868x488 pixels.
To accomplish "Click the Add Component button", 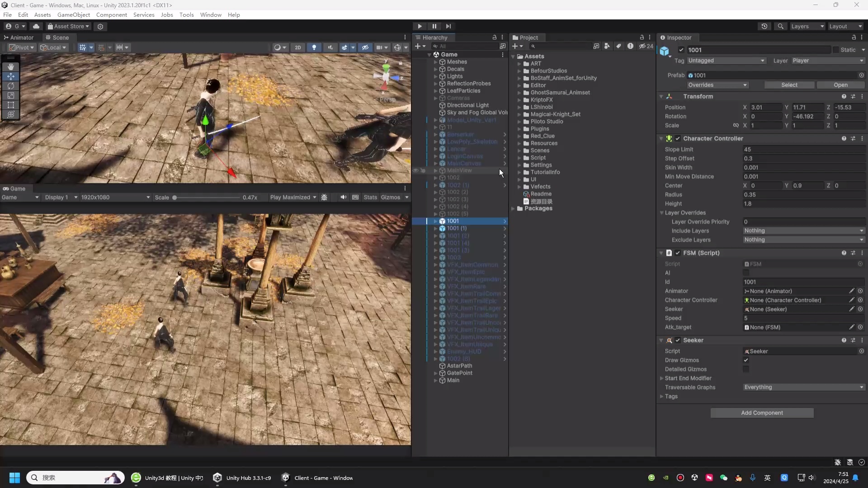I will pyautogui.click(x=762, y=413).
